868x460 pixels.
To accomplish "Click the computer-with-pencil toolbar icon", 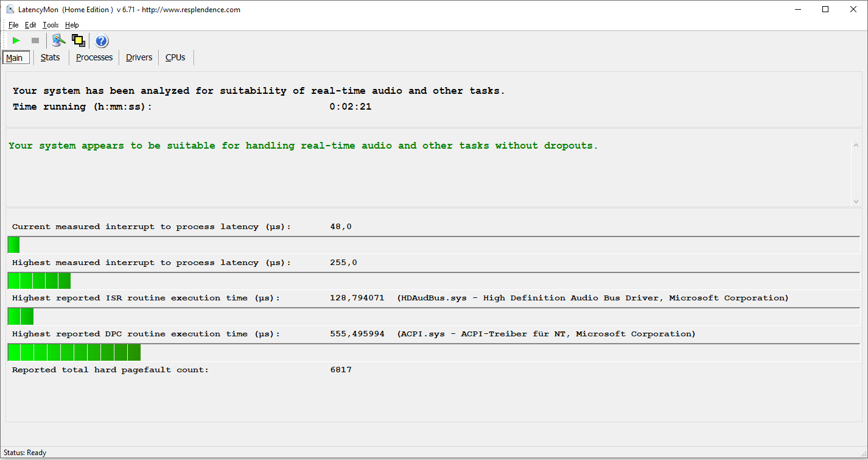I will pos(58,41).
